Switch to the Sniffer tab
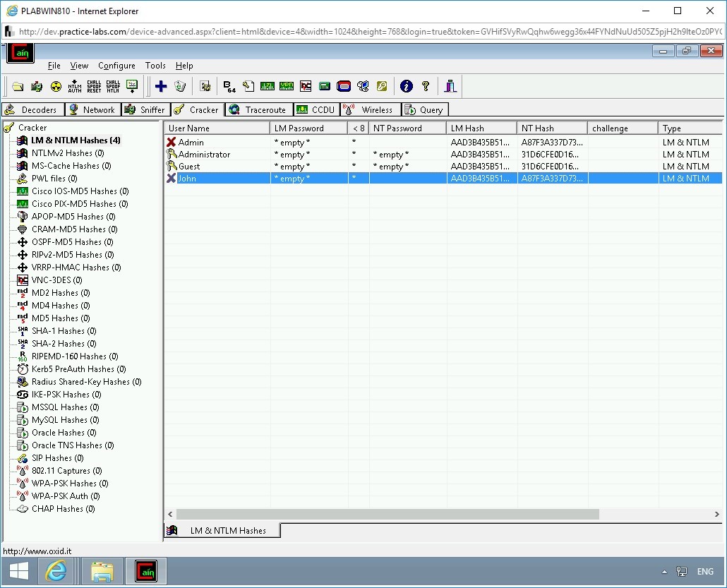The height and width of the screenshot is (588, 727). (147, 109)
